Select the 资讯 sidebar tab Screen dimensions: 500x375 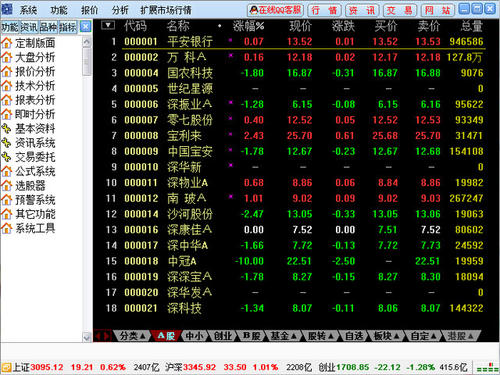pos(29,27)
